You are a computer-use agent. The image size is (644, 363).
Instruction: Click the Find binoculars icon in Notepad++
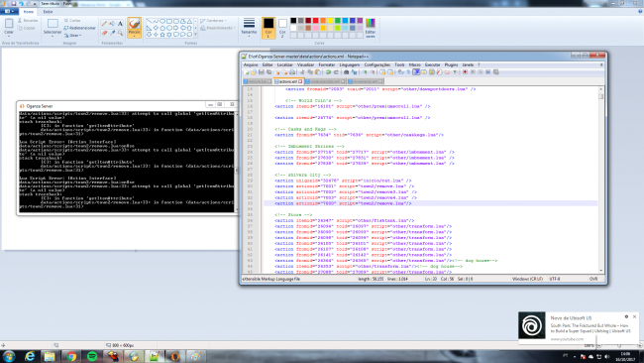346,72
